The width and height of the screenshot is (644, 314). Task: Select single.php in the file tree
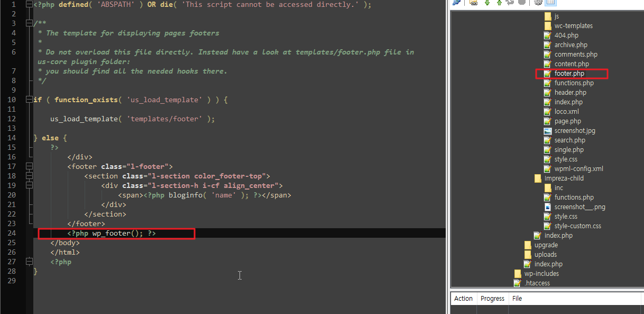coord(569,149)
